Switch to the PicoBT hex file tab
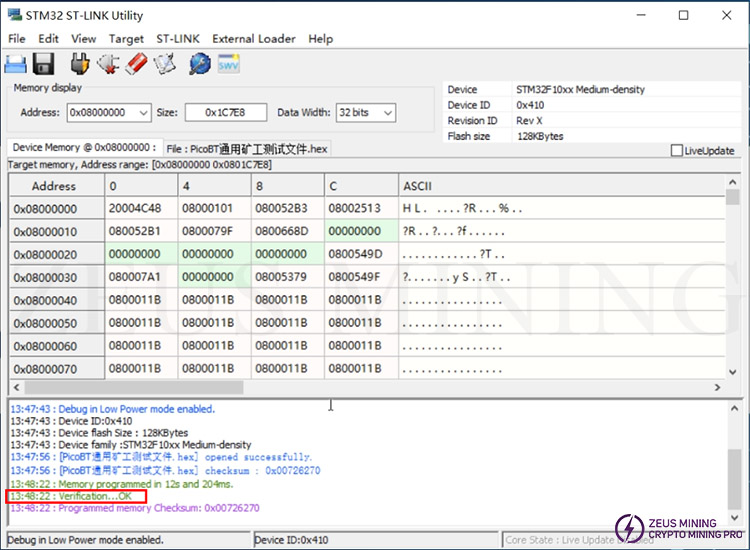Image resolution: width=750 pixels, height=550 pixels. pos(246,149)
